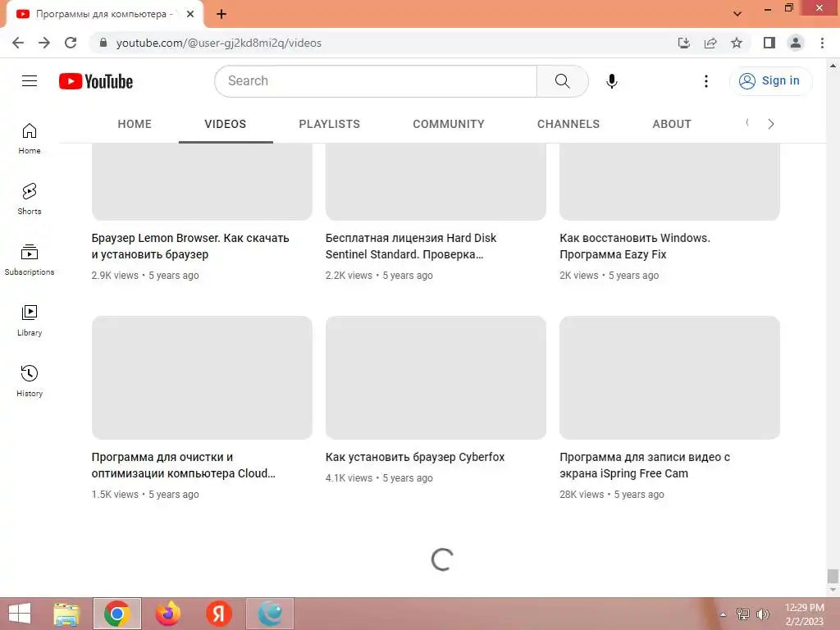This screenshot has width=840, height=630.
Task: Launch Firefox from the taskbar
Action: [x=167, y=614]
